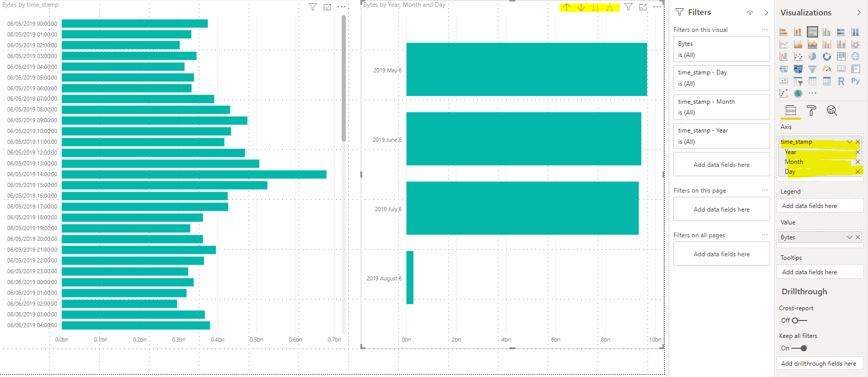868x377 pixels.
Task: Toggle Keep all filters switch
Action: tap(799, 348)
